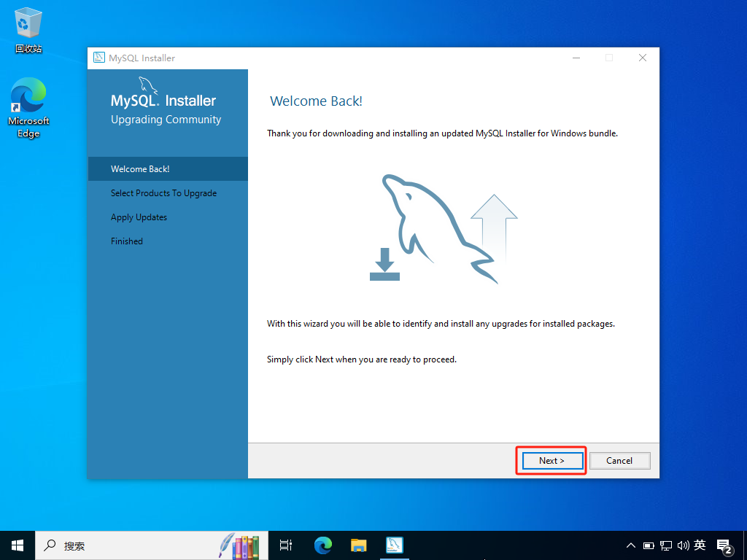Select the Welcome Back! step in sidebar
Viewport: 747px width, 560px height.
[140, 169]
